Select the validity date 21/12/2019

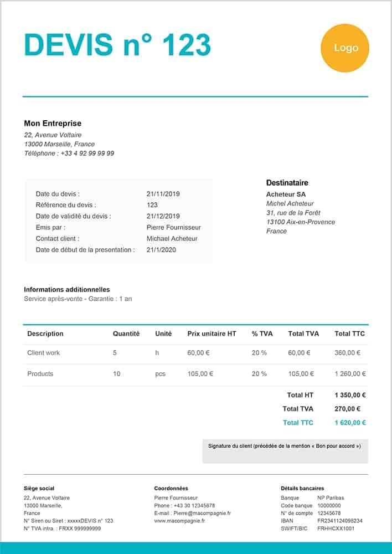[163, 216]
